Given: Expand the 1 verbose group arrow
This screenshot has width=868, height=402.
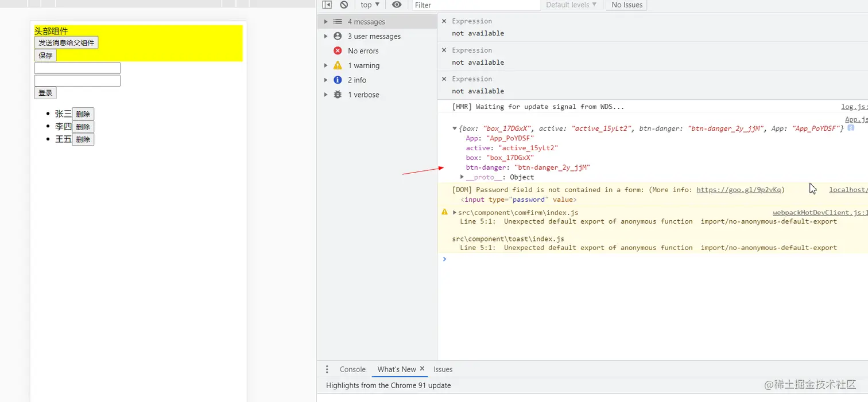Looking at the screenshot, I should [326, 95].
